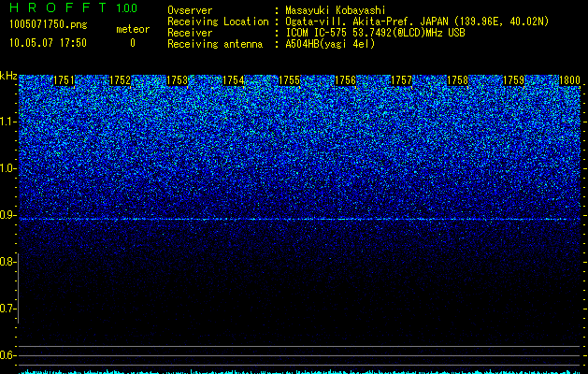Click the 1.1 kHz axis label
This screenshot has width=588, height=374.
tap(8, 122)
